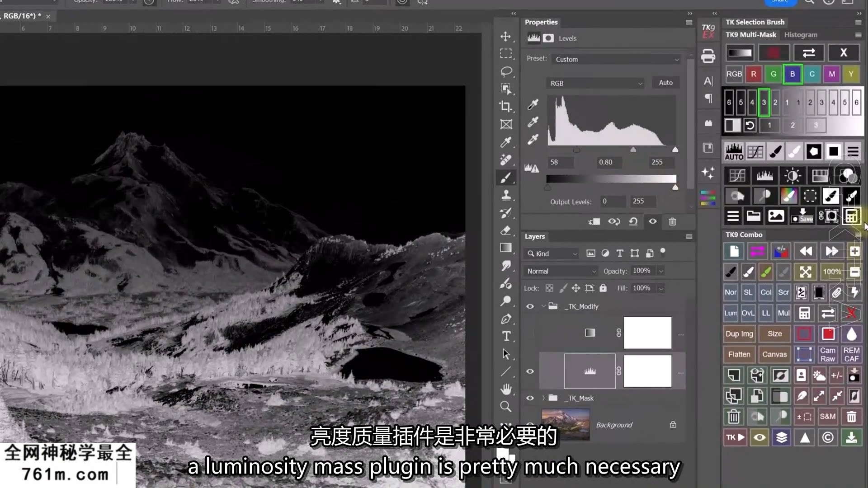This screenshot has width=868, height=488.
Task: Click the Canvas button
Action: click(774, 355)
